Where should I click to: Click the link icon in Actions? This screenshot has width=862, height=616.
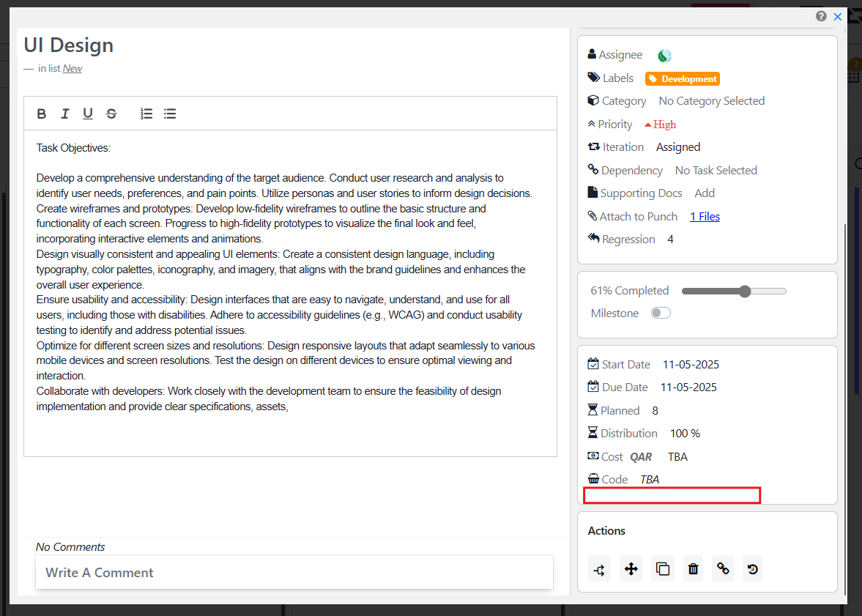pos(723,568)
